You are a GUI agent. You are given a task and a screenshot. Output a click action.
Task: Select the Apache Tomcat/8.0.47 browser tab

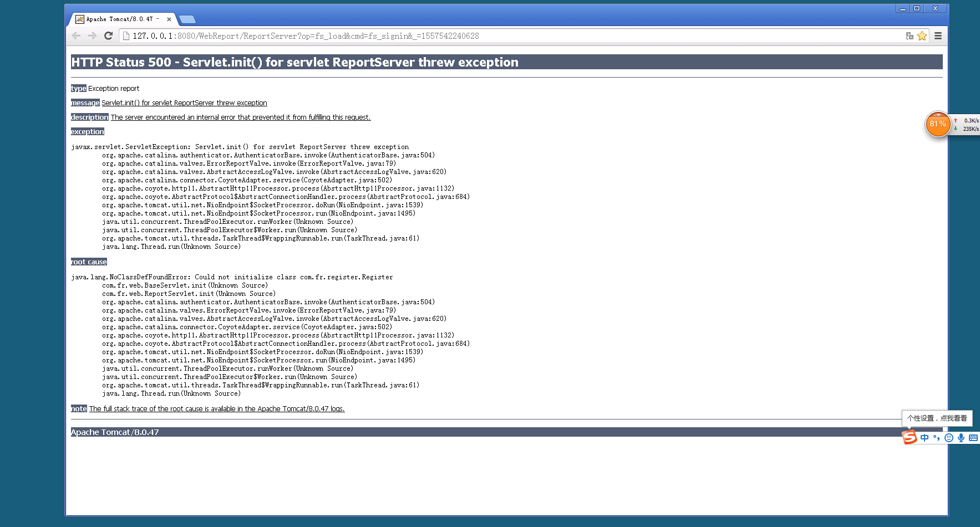point(122,19)
